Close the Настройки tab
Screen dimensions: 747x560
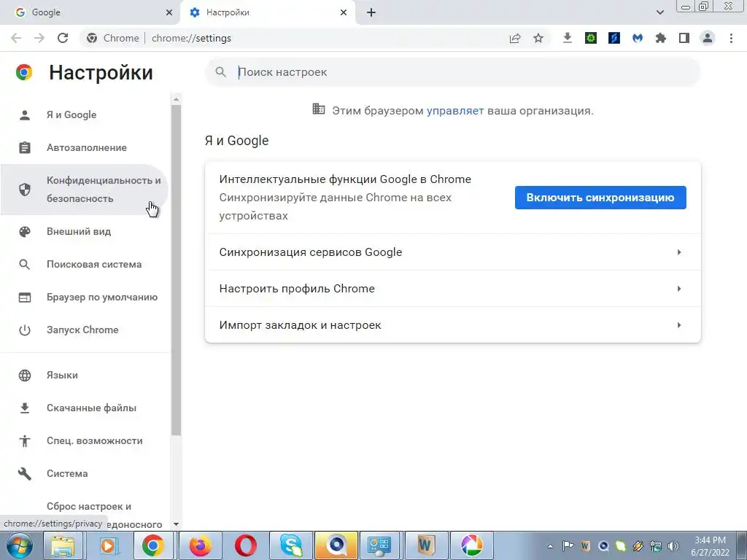(344, 12)
